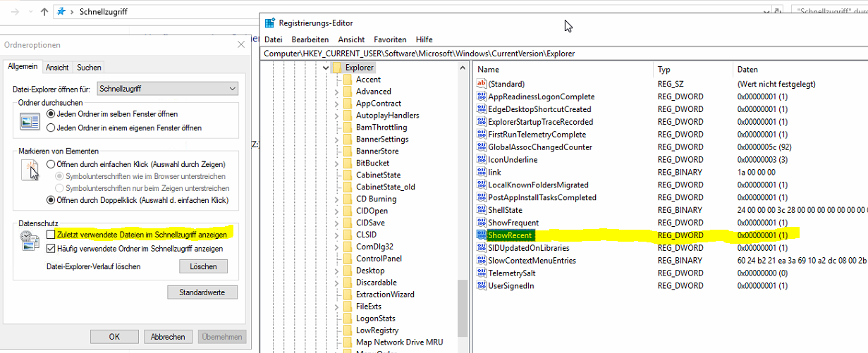
Task: Click the Advanced folder icon
Action: (348, 92)
